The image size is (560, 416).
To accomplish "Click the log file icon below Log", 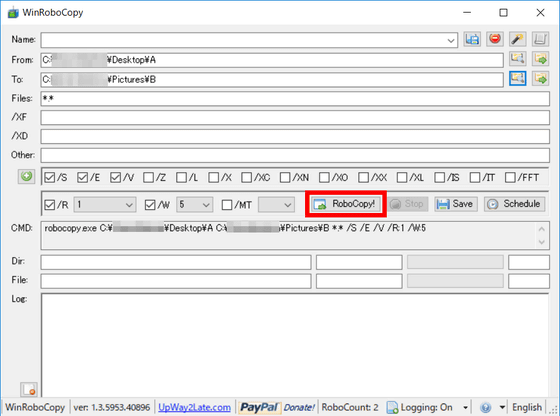I will pyautogui.click(x=29, y=390).
